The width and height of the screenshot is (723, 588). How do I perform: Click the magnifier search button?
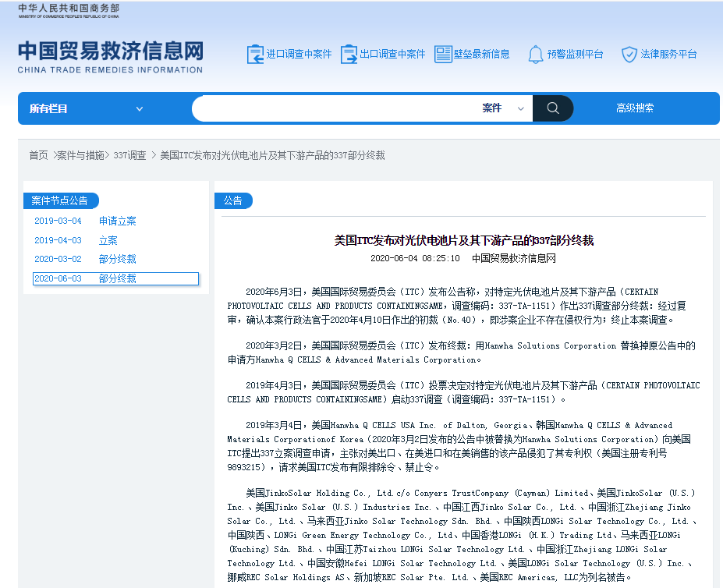[x=553, y=108]
